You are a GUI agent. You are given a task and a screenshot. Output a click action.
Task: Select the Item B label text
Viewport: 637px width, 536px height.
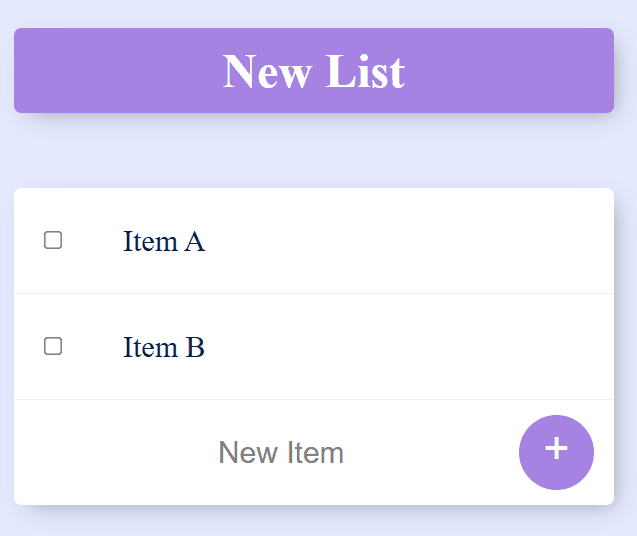click(x=164, y=348)
